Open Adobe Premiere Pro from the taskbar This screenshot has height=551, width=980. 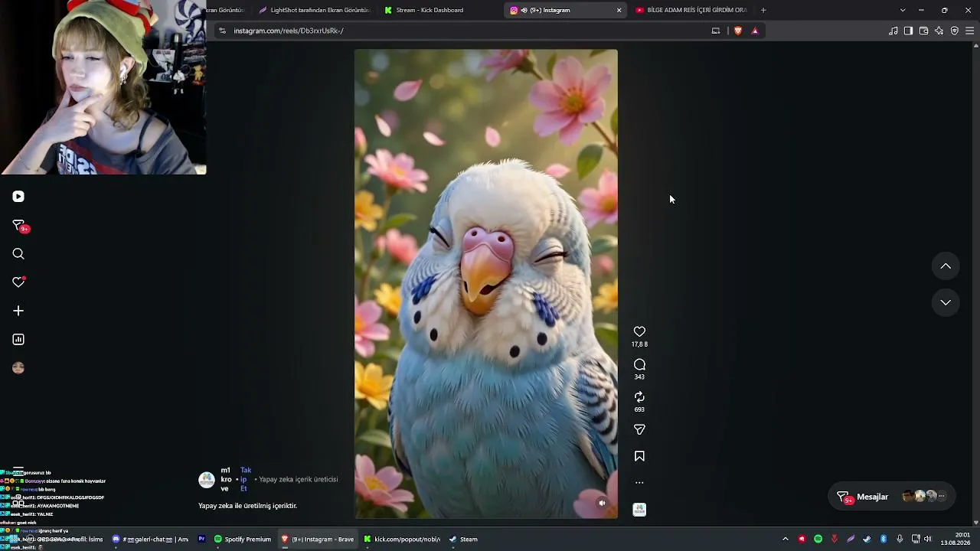[x=202, y=539]
